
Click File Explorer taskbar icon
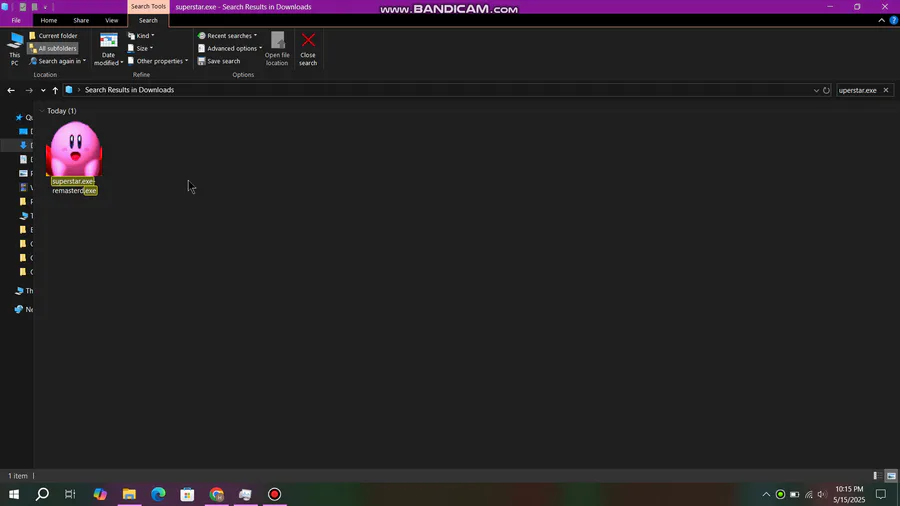tap(129, 494)
